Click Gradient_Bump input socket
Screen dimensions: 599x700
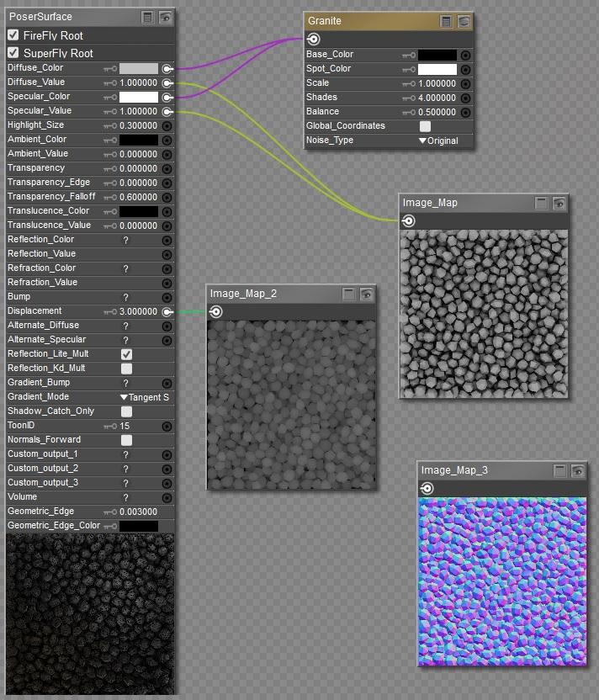[167, 383]
